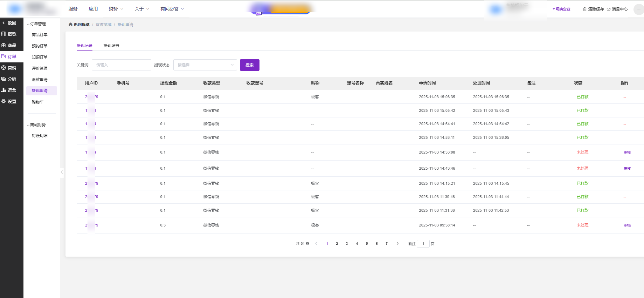The width and height of the screenshot is (644, 298).
Task: Select the 营销 marketing sidebar icon
Action: point(4,68)
